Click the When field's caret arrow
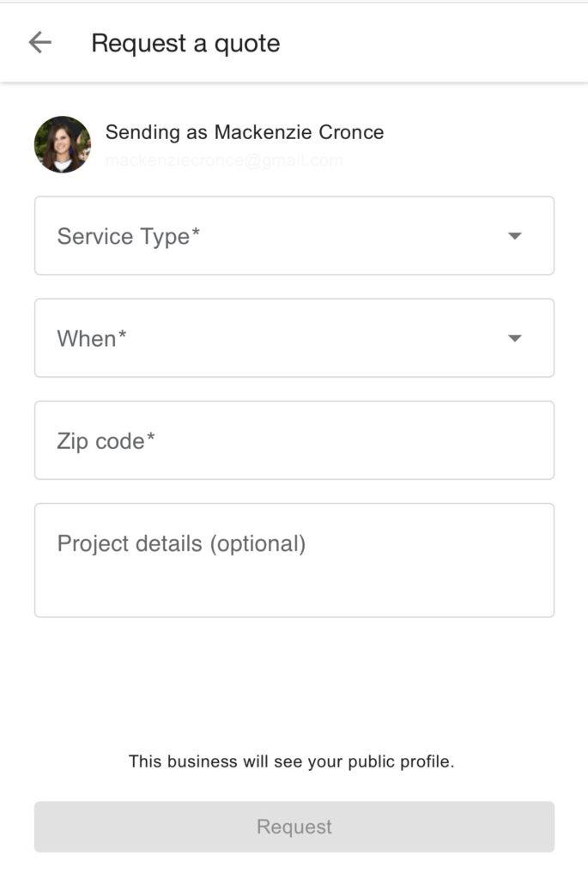588x879 pixels. (x=515, y=338)
